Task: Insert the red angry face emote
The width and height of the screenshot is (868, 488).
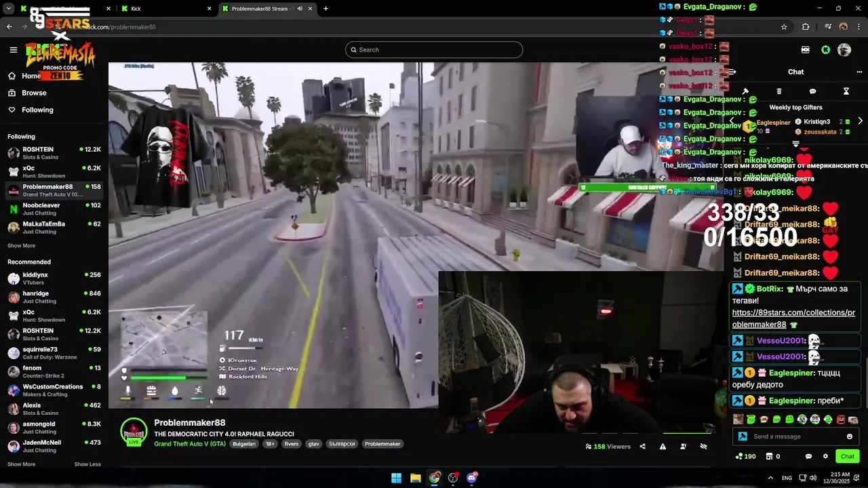Action: point(842,420)
